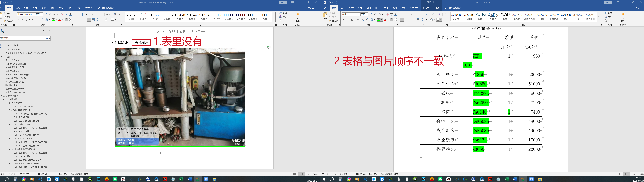Image resolution: width=644 pixels, height=182 pixels.
Task: Click Paste in the right Word window
Action: (325, 16)
